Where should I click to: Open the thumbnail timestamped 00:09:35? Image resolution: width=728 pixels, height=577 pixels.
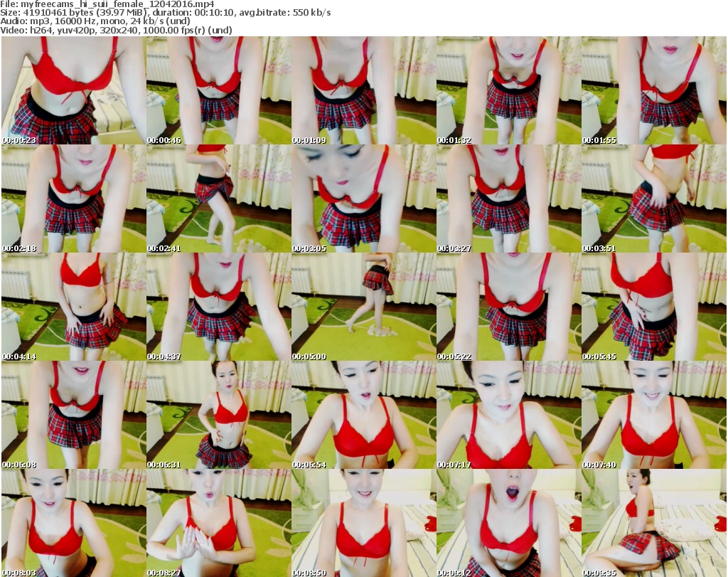(x=654, y=523)
